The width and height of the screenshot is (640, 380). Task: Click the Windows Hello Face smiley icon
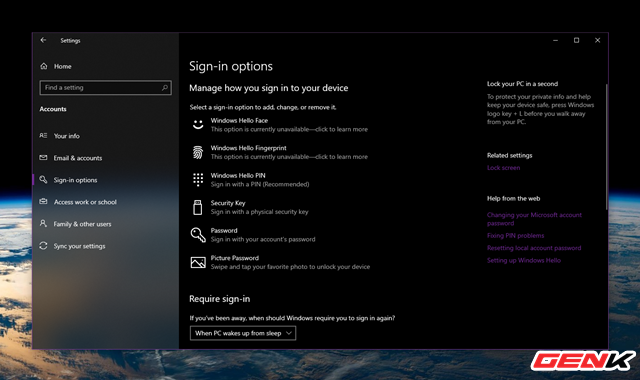(x=198, y=124)
